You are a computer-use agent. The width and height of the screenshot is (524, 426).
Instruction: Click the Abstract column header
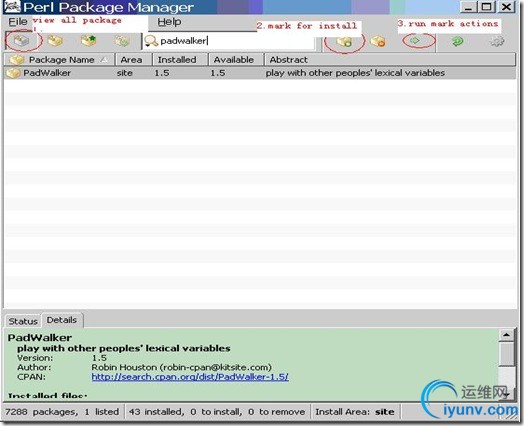(390, 59)
